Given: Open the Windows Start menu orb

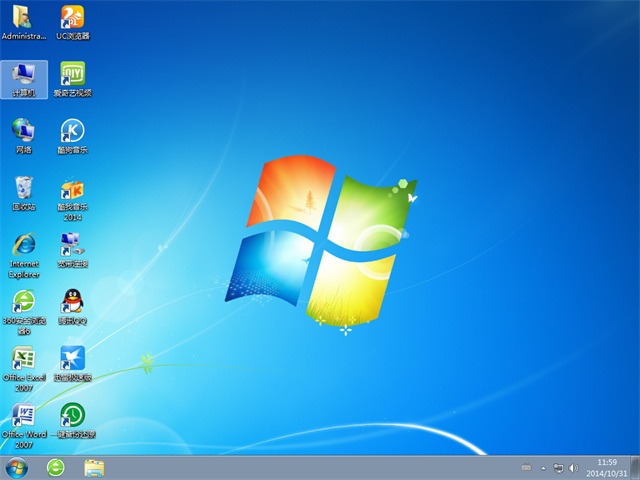Looking at the screenshot, I should (17, 468).
